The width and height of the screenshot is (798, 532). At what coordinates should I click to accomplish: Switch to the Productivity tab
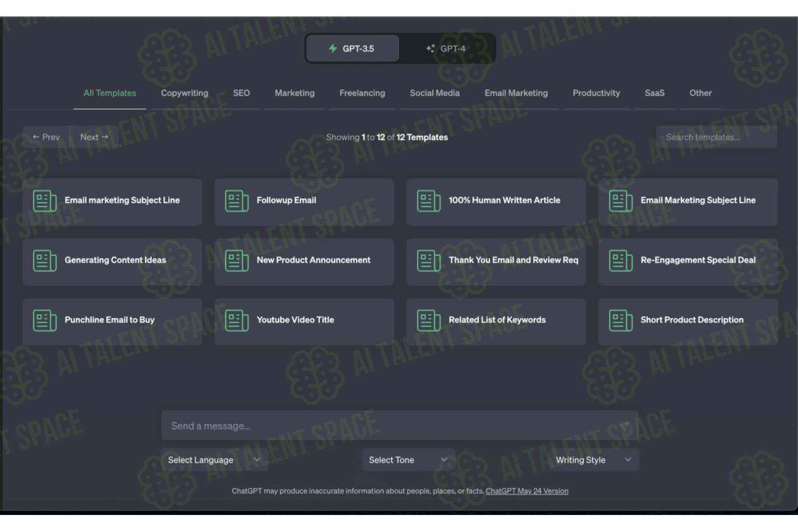click(x=596, y=93)
